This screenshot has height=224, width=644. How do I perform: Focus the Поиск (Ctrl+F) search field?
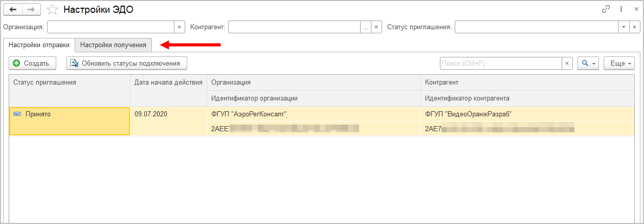click(x=500, y=64)
